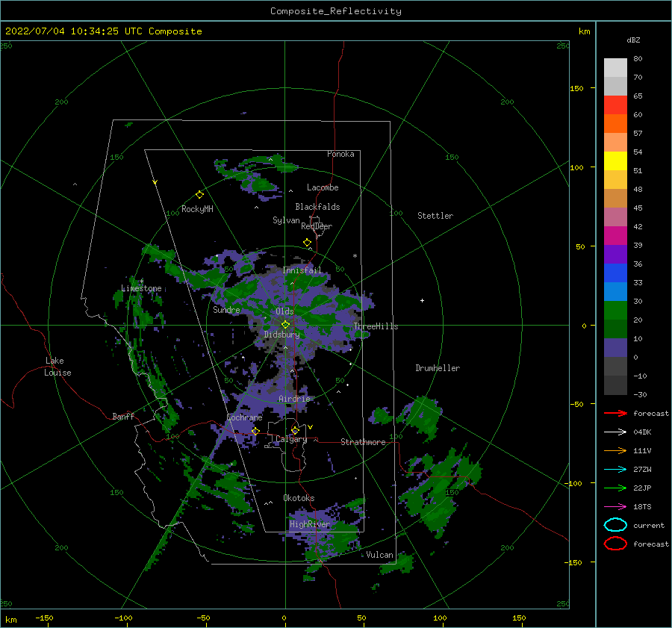Click the -150 tick label on bottom axis
Viewport: 672px width, 628px height.
pyautogui.click(x=44, y=618)
